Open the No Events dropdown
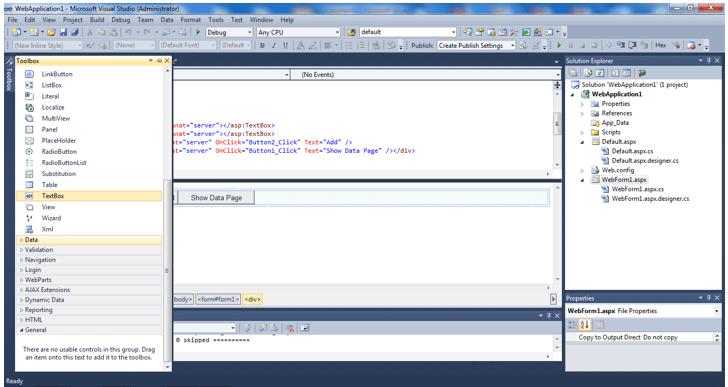This screenshot has width=728, height=387. [426, 75]
